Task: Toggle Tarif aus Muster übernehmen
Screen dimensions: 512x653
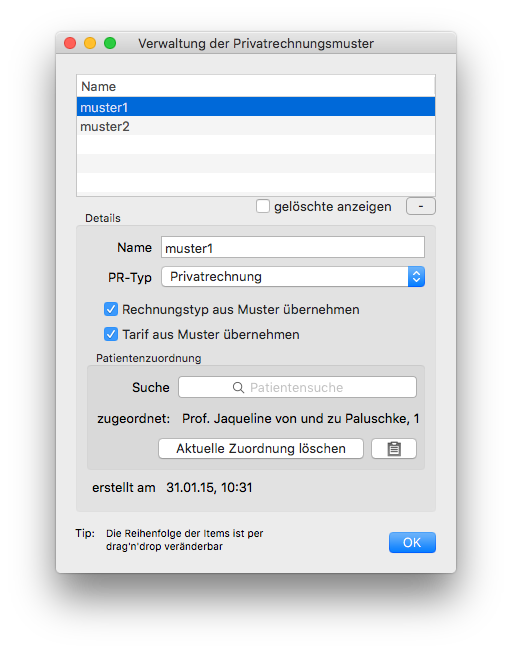Action: tap(111, 334)
